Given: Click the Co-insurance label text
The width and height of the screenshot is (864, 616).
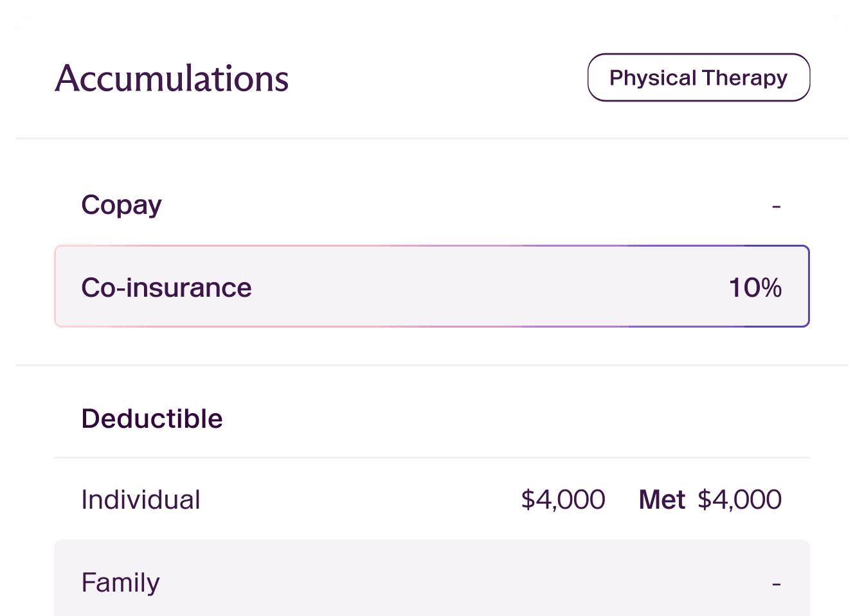Looking at the screenshot, I should [x=166, y=287].
